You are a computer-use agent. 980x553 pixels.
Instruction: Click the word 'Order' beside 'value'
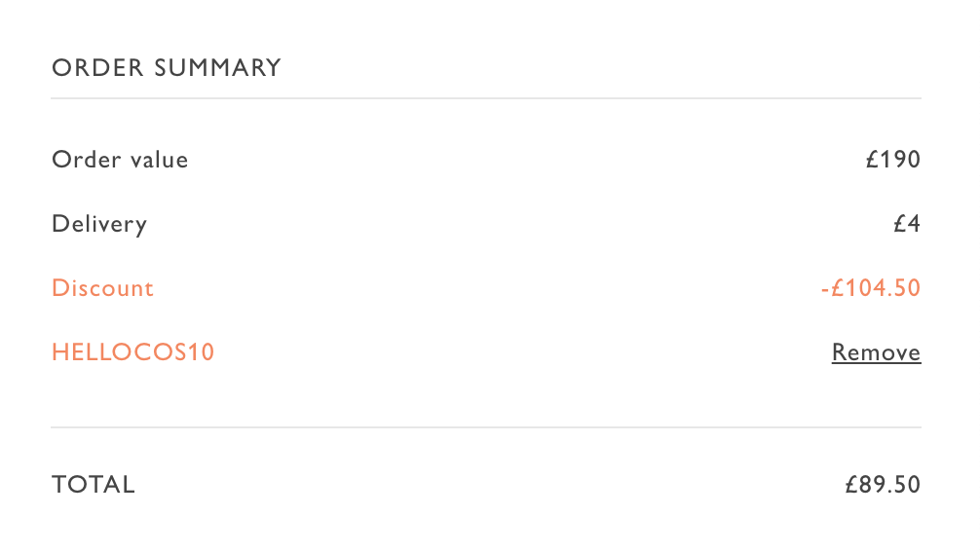(x=87, y=160)
